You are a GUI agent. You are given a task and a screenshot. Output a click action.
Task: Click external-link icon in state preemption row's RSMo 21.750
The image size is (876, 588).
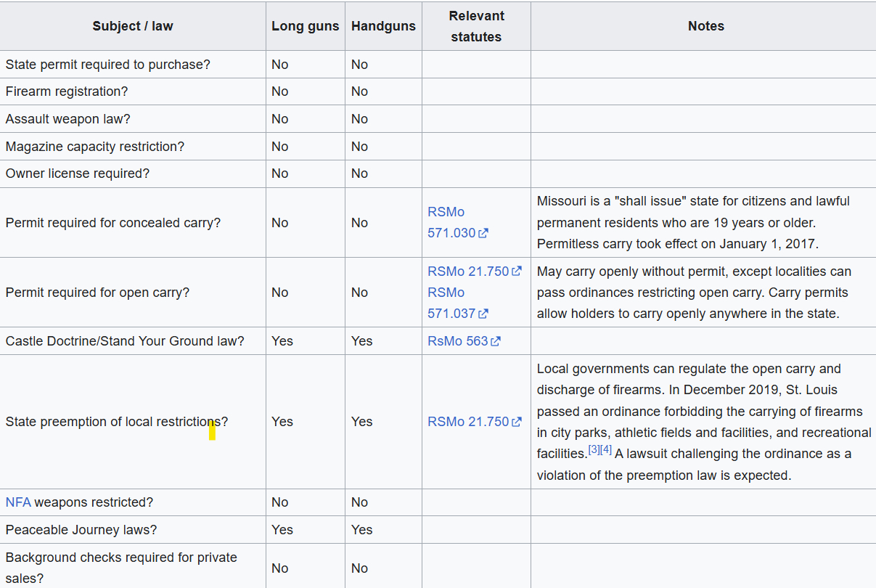click(x=517, y=422)
